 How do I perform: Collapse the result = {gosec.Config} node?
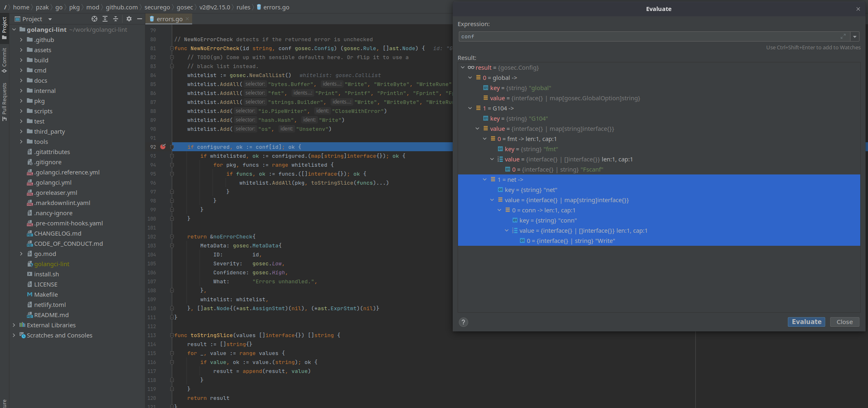(463, 68)
